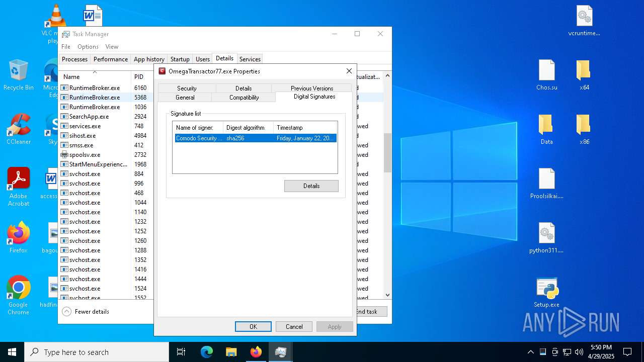Click OK in the Properties dialog
The width and height of the screenshot is (644, 362).
click(x=253, y=326)
